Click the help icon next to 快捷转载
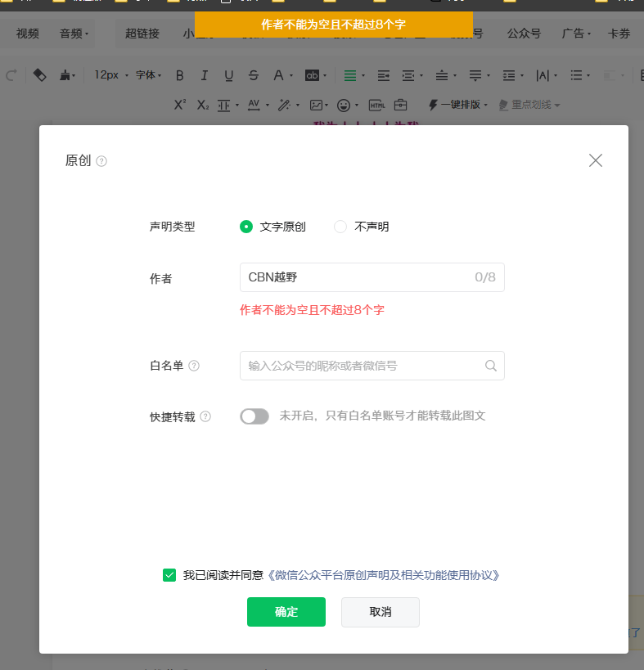This screenshot has width=644, height=670. coord(205,416)
